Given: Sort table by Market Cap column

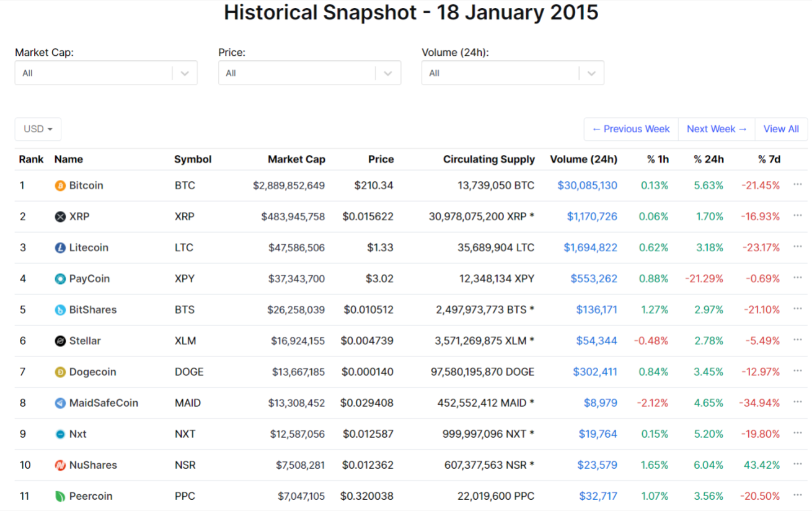Looking at the screenshot, I should coord(296,159).
